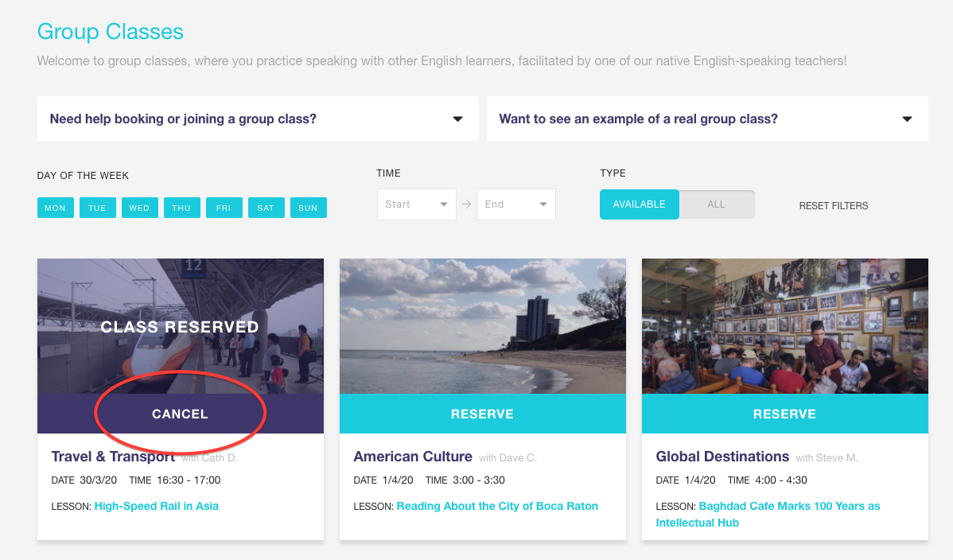This screenshot has height=560, width=953.
Task: Click the beach photo for American Culture
Action: [483, 326]
